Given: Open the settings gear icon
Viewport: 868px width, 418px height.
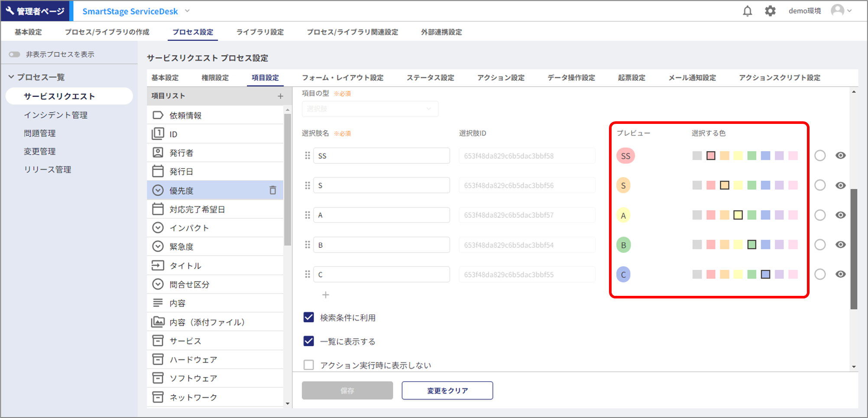Looking at the screenshot, I should tap(770, 11).
